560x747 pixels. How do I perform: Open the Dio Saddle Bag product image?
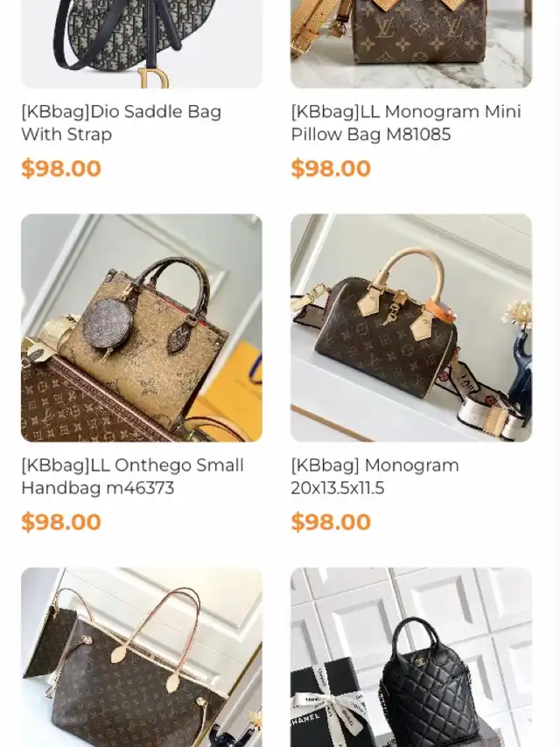(142, 44)
